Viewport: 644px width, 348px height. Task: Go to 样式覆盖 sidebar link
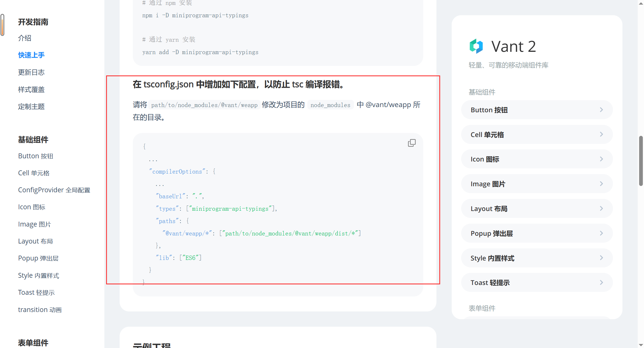(x=31, y=90)
